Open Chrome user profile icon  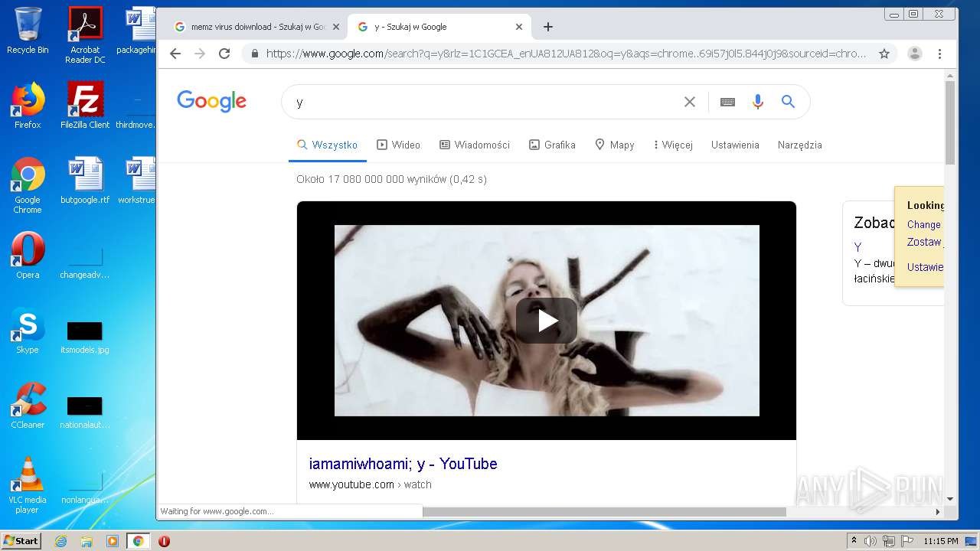point(915,54)
